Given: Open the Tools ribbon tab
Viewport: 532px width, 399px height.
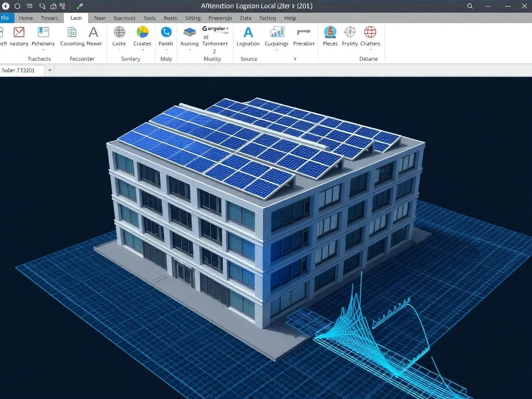Looking at the screenshot, I should pyautogui.click(x=150, y=18).
